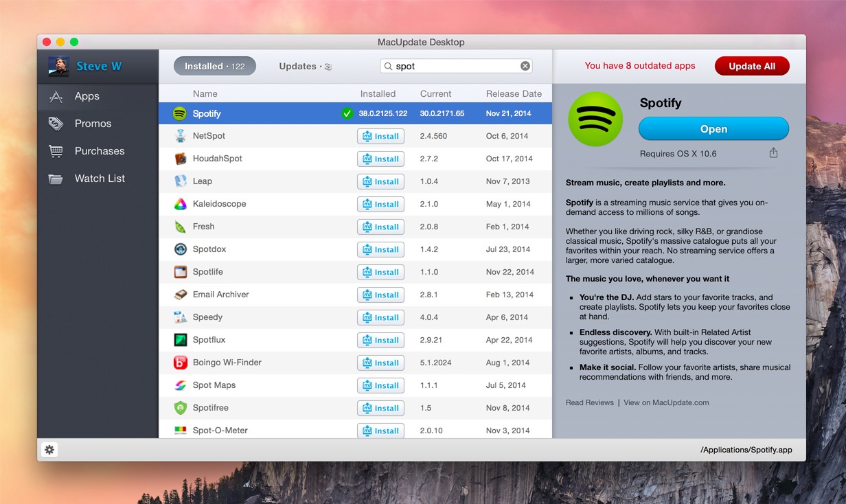This screenshot has width=846, height=504.
Task: Click the Kaleidoscope app icon
Action: point(180,204)
